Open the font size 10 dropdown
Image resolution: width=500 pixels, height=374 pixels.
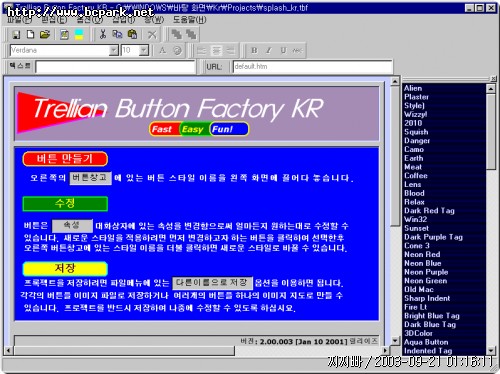[144, 51]
